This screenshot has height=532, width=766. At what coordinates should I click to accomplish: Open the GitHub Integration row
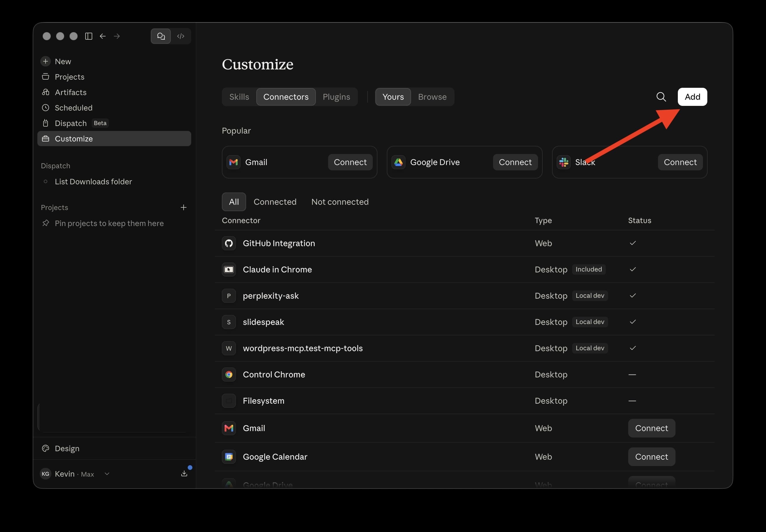[464, 243]
